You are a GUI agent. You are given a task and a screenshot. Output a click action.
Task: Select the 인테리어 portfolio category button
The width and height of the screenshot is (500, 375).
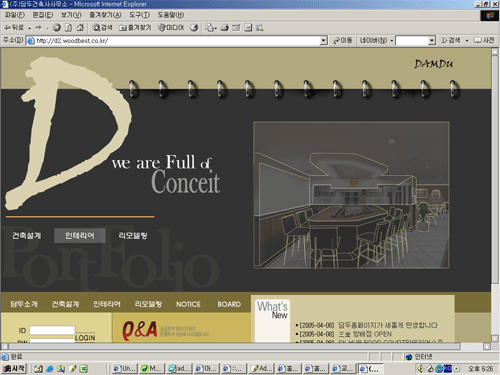[80, 236]
